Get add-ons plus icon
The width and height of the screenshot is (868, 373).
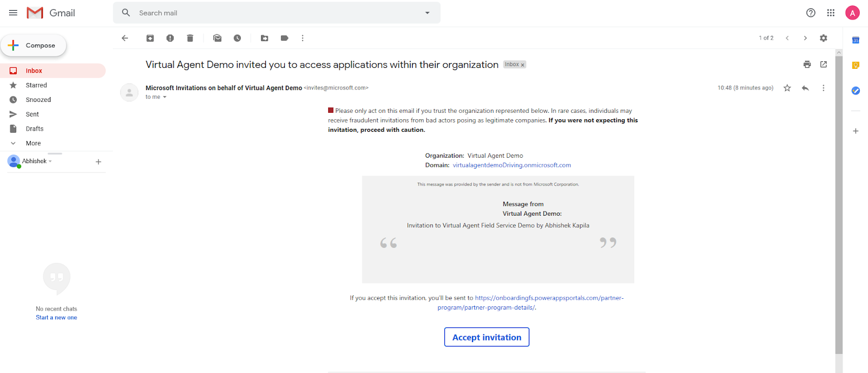coord(856,131)
